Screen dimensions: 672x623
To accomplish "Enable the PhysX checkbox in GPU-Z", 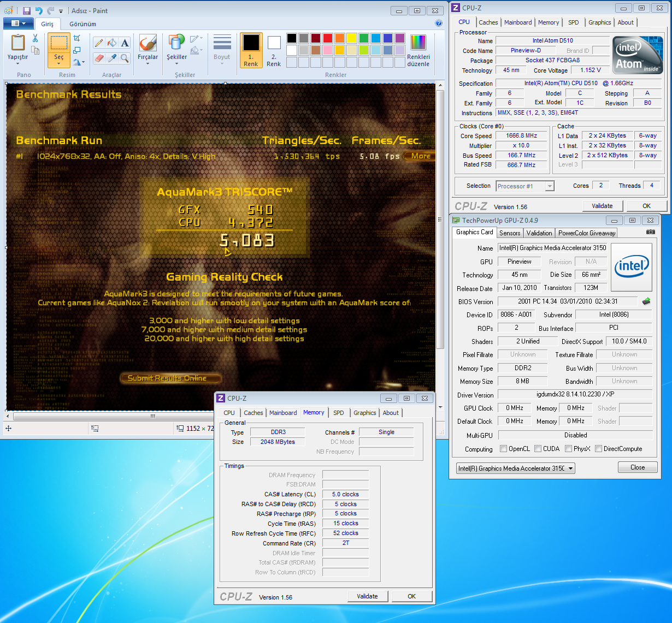I will (x=569, y=449).
